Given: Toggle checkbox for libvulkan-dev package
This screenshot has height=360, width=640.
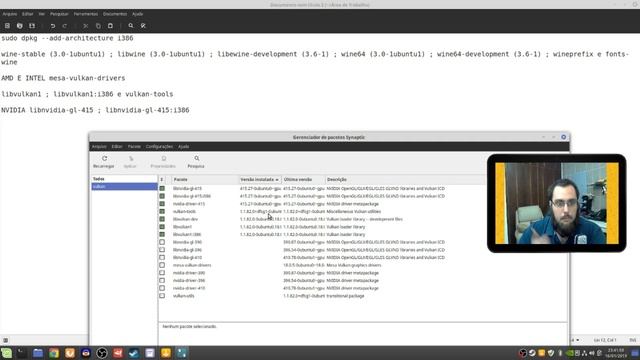Looking at the screenshot, I should pyautogui.click(x=162, y=219).
